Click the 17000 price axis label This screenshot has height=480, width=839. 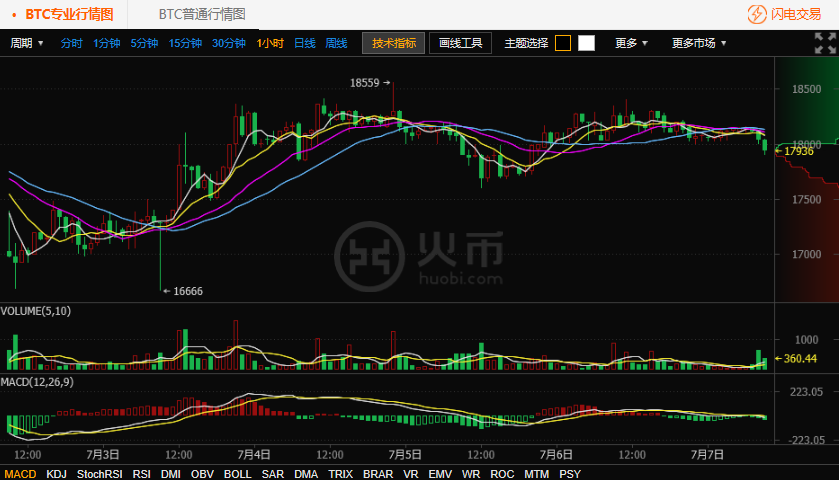[x=806, y=254]
